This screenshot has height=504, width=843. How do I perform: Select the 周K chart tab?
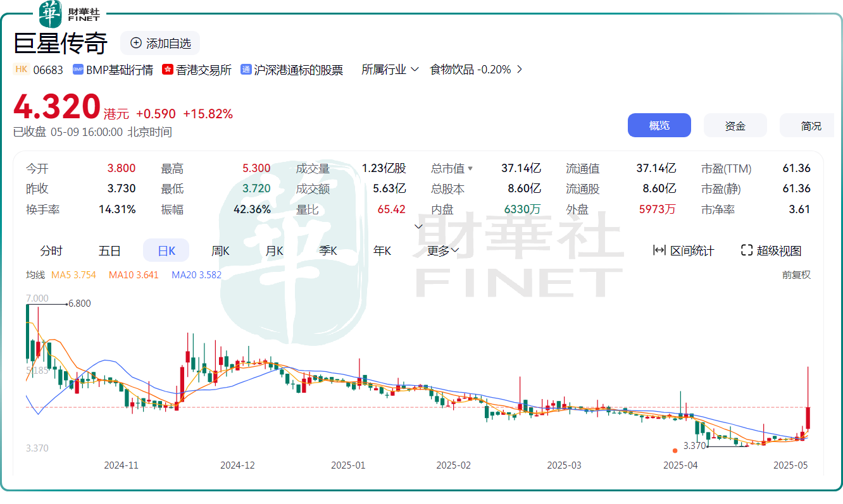pyautogui.click(x=220, y=250)
